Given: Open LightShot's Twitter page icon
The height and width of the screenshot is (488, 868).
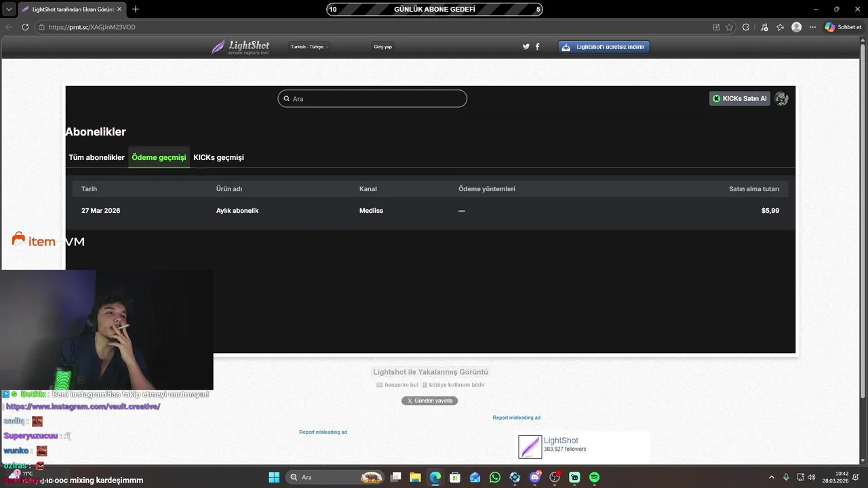Looking at the screenshot, I should tap(526, 47).
